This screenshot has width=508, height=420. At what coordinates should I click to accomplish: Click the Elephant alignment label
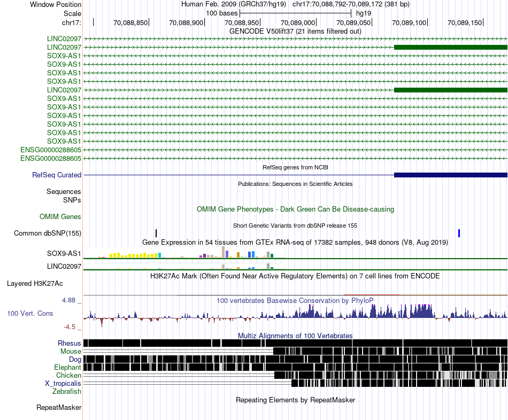67,367
